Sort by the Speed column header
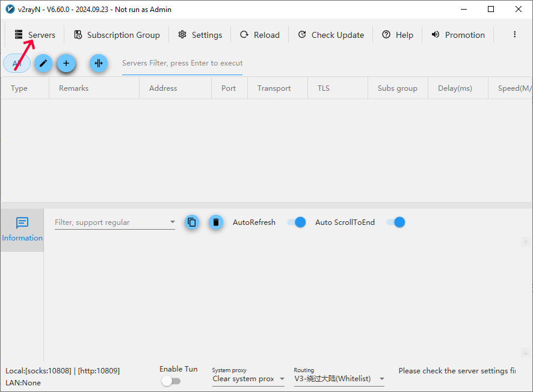 tap(510, 88)
